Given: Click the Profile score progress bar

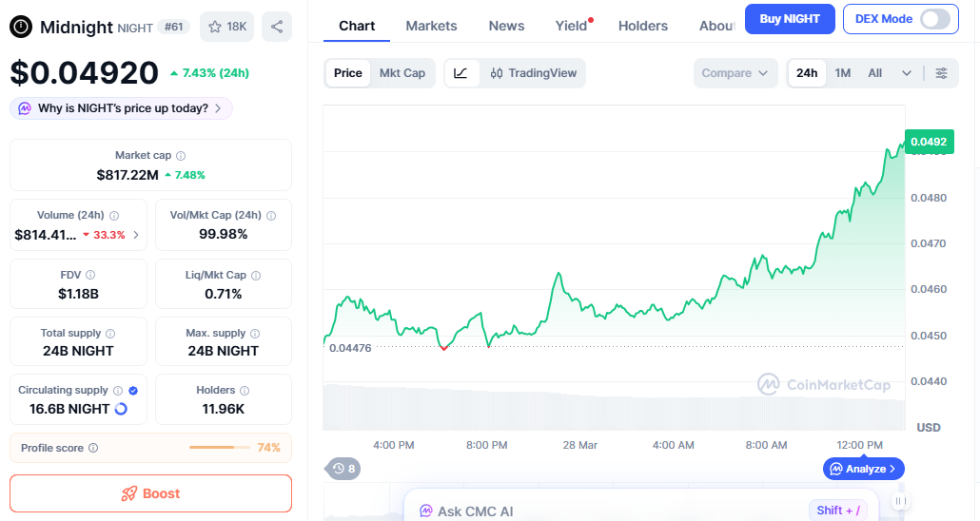Looking at the screenshot, I should coord(220,447).
